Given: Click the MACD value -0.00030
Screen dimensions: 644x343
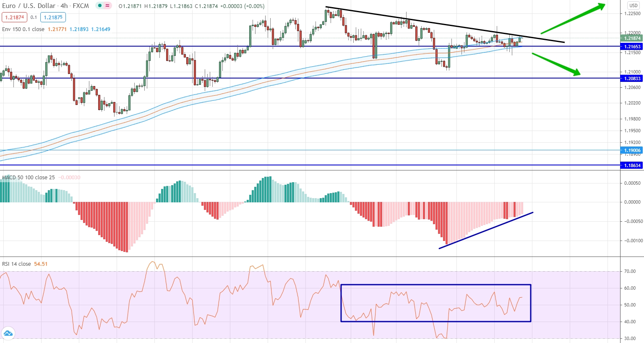Looking at the screenshot, I should [69, 178].
